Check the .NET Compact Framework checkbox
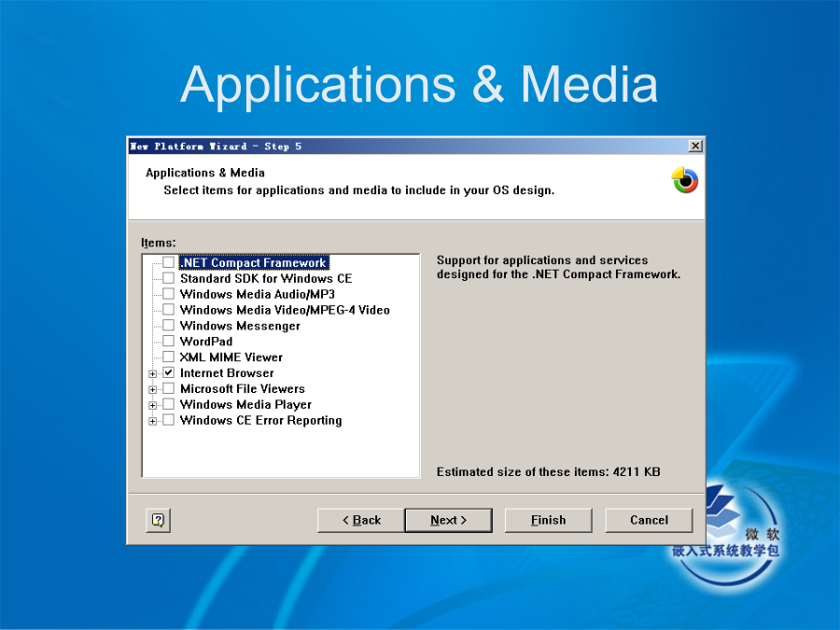 (x=168, y=262)
